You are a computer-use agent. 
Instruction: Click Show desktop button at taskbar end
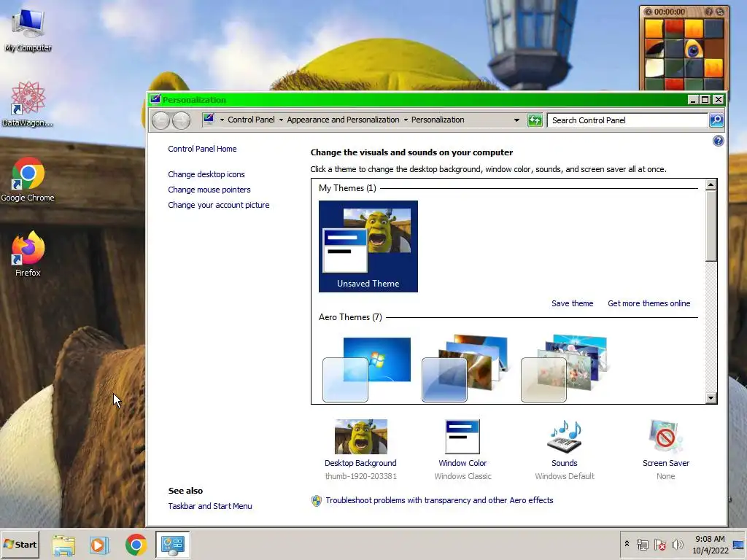pos(738,545)
